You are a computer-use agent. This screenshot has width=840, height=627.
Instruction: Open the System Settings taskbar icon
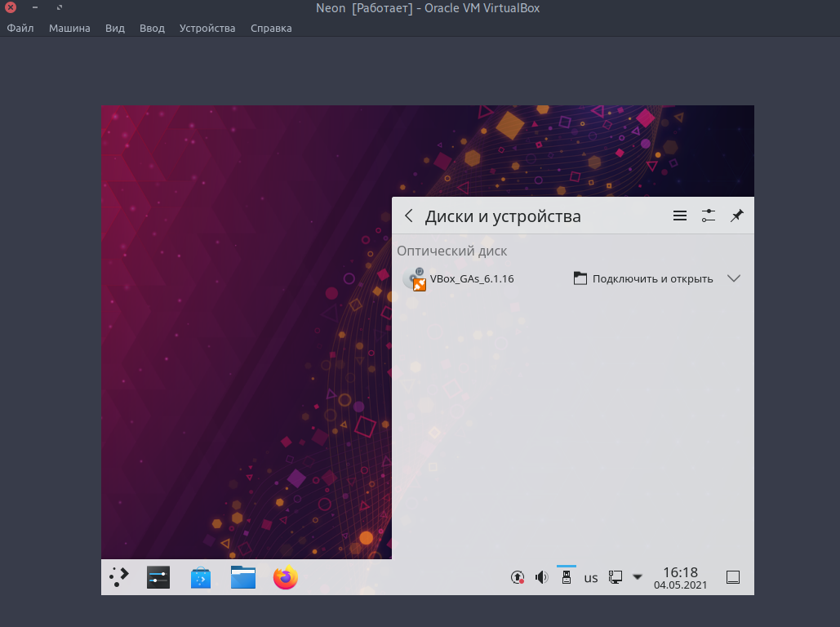pyautogui.click(x=158, y=577)
